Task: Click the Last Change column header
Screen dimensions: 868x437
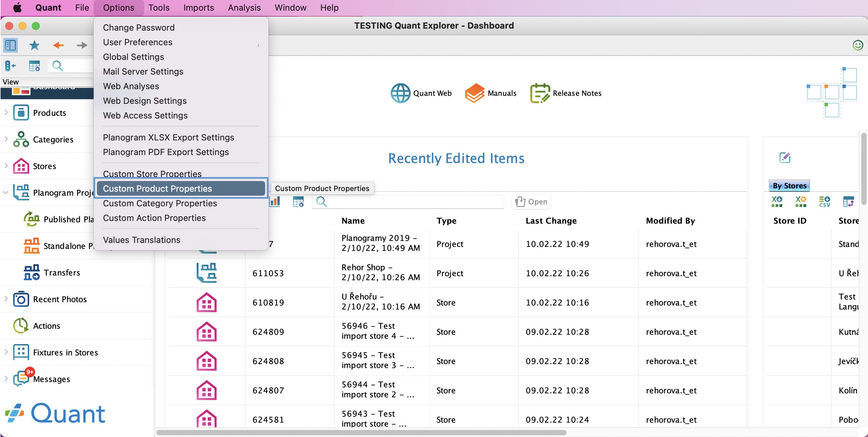Action: click(551, 221)
